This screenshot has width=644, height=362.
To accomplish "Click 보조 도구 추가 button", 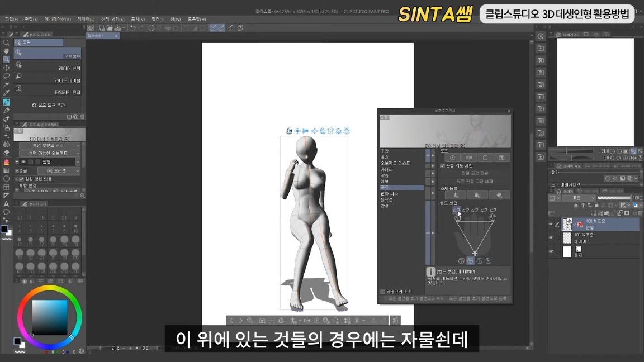I will pos(49,105).
